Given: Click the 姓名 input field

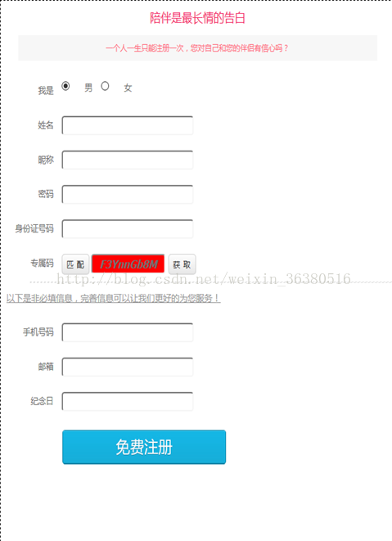Looking at the screenshot, I should point(128,125).
